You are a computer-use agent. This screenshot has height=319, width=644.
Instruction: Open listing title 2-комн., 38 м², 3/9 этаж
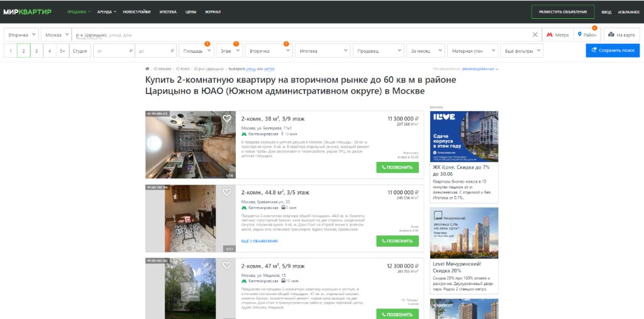coord(273,119)
